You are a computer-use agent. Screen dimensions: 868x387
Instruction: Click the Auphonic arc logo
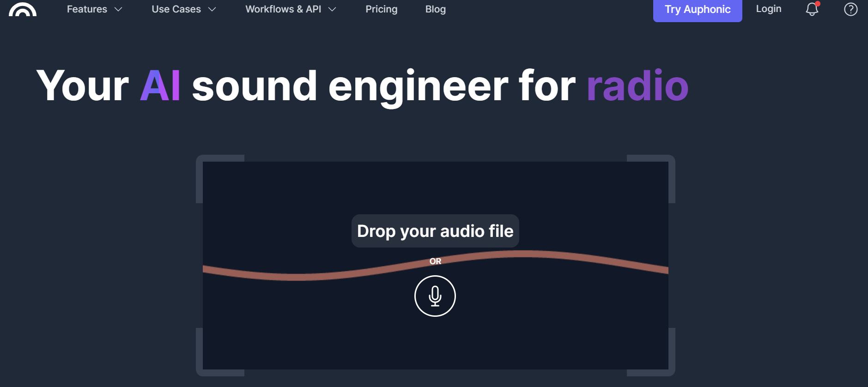point(23,9)
